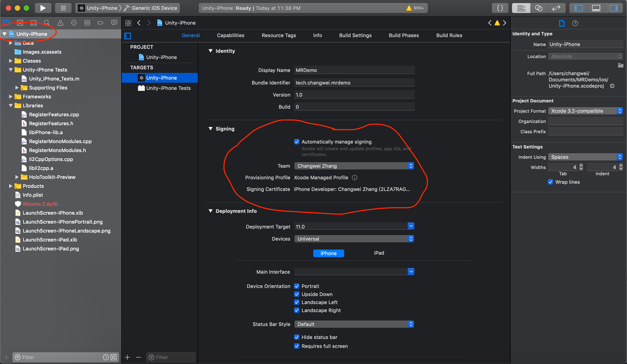Hide the project and targets list
This screenshot has height=364, width=627.
128,36
